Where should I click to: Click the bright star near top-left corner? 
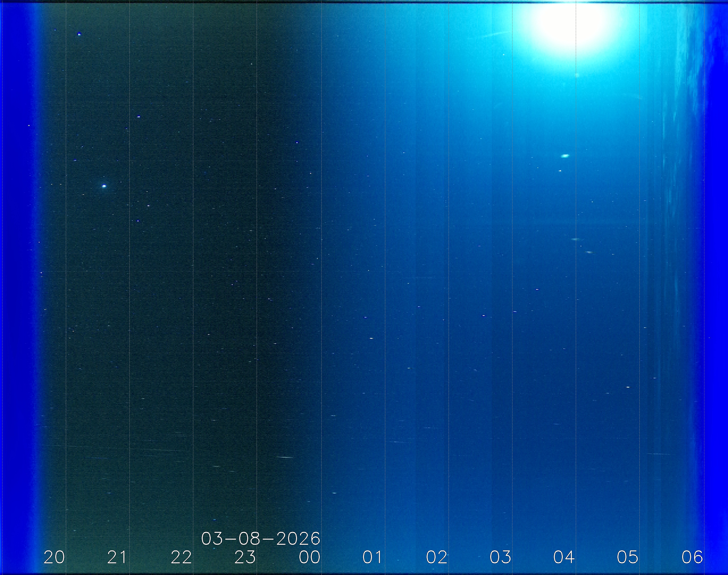79,34
